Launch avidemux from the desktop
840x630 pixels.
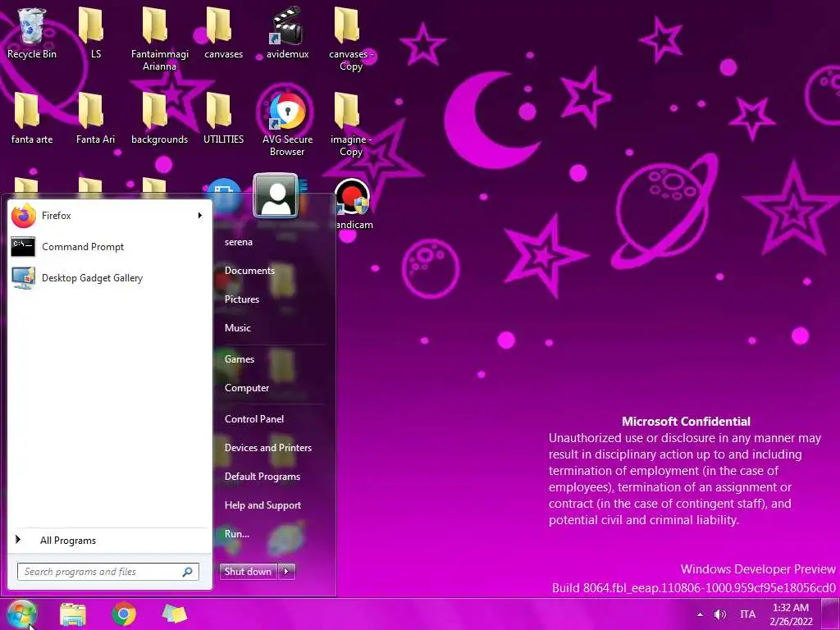tap(287, 33)
